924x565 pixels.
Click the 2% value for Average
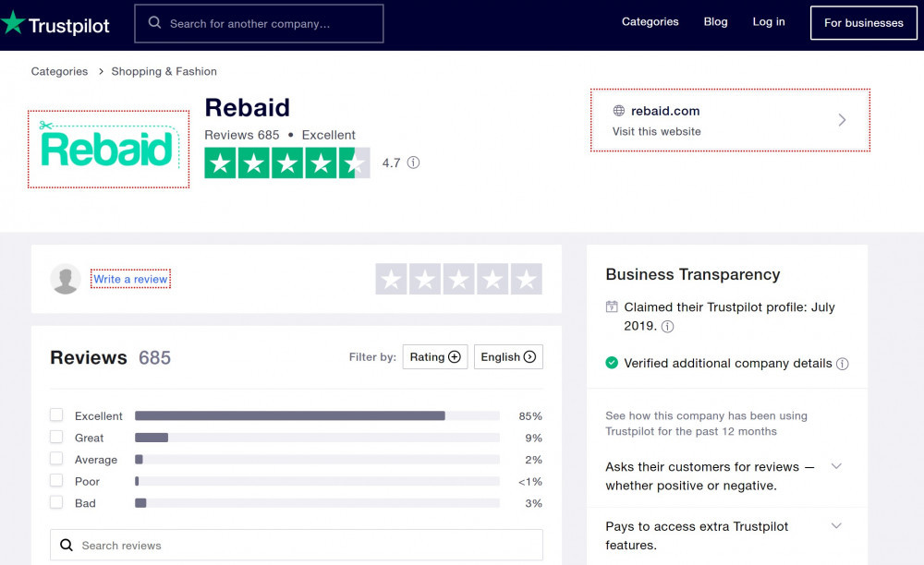click(533, 460)
